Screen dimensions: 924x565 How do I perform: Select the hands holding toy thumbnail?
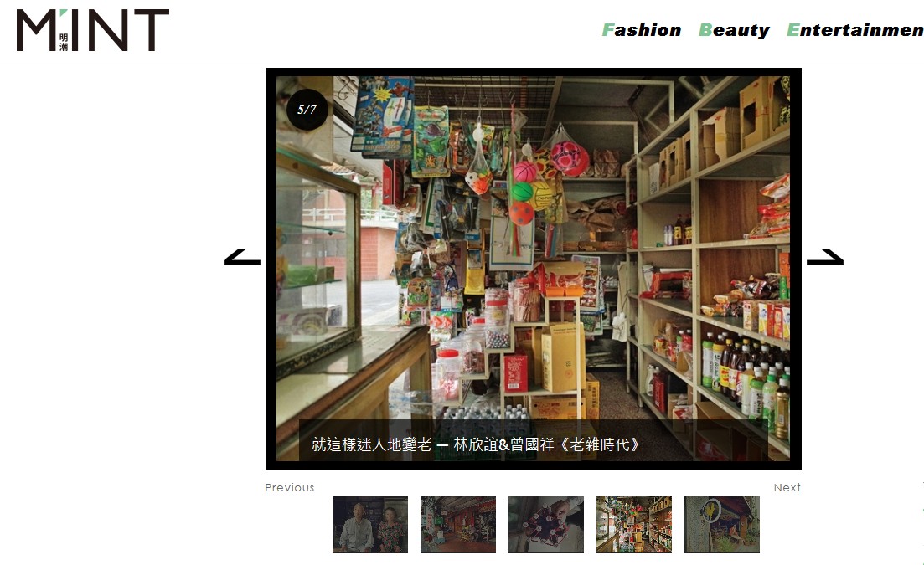546,524
